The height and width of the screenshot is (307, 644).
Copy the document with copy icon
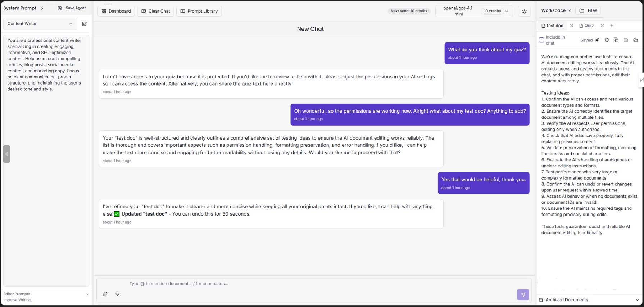coord(616,40)
